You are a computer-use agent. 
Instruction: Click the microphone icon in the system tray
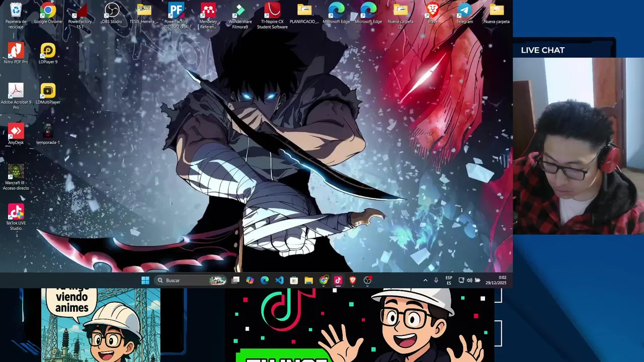436,281
